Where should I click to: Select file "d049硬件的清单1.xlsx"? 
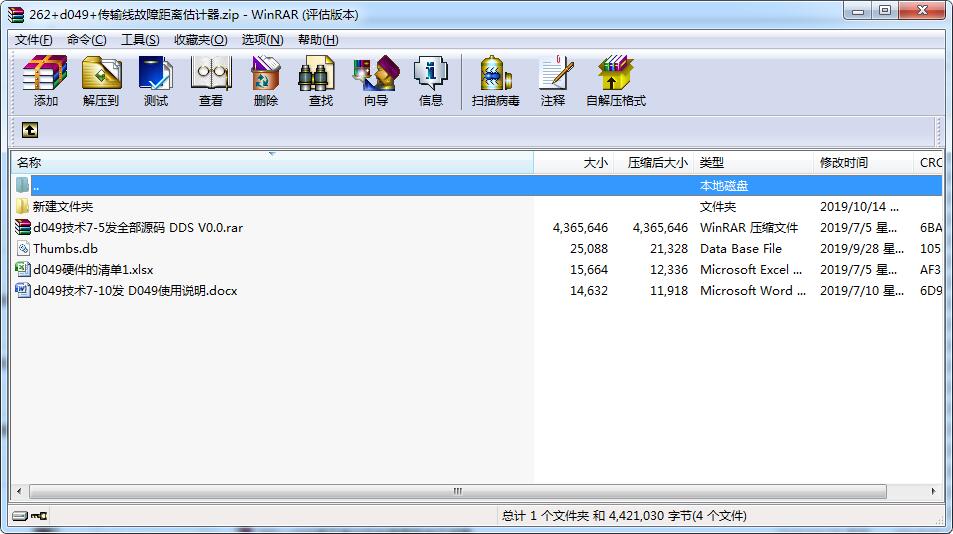93,269
